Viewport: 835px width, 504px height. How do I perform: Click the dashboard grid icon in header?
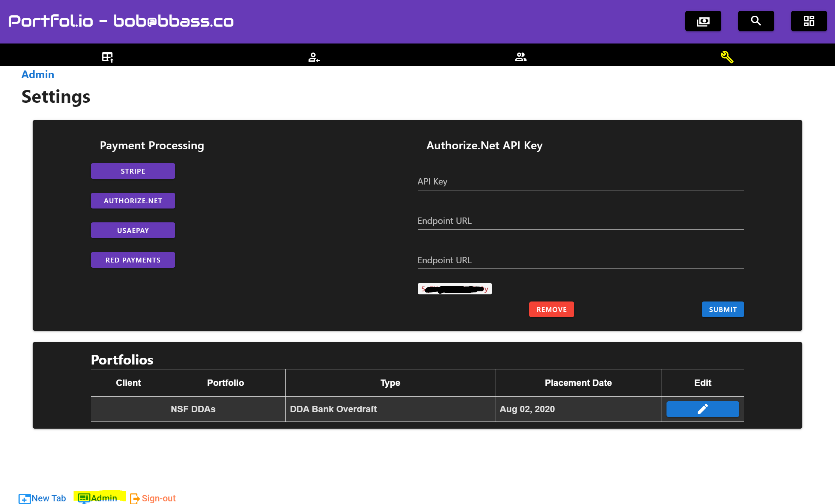point(809,21)
